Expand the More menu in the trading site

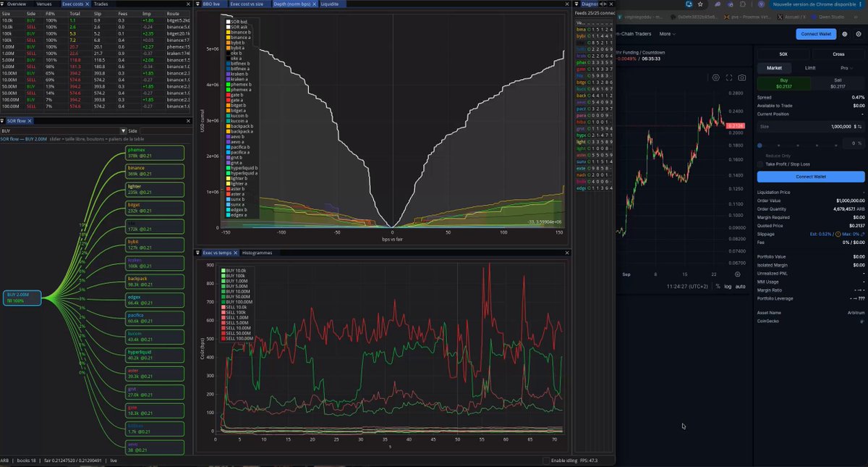668,34
